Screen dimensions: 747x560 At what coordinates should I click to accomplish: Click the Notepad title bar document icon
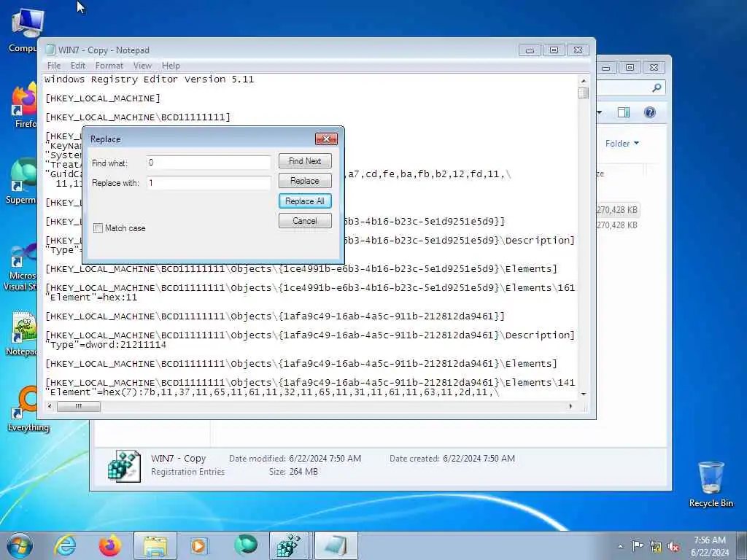[50, 50]
